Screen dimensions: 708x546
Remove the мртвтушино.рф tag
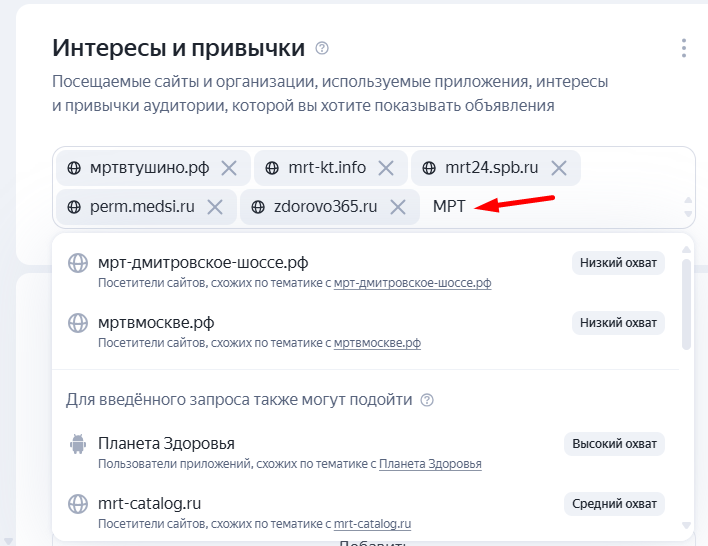click(x=229, y=168)
